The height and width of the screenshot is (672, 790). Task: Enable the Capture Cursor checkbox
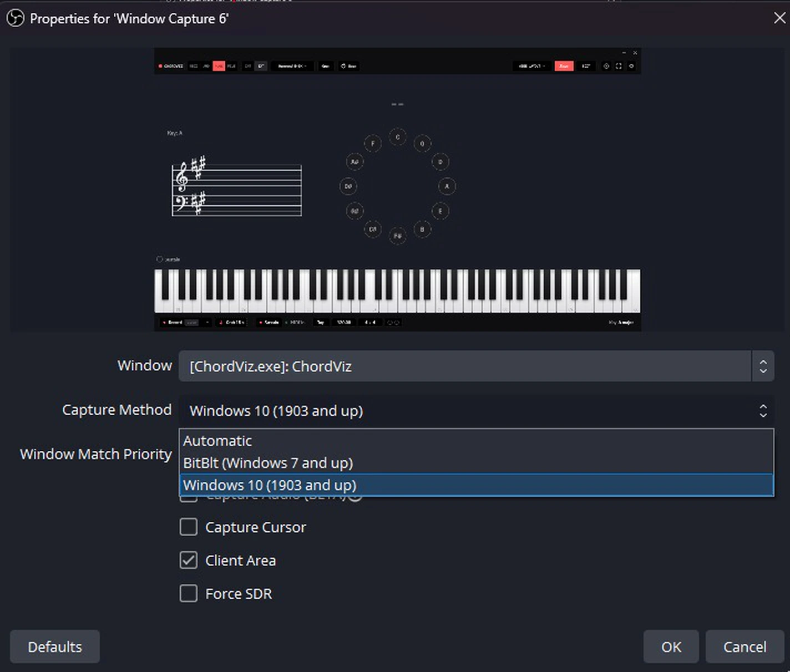(189, 527)
